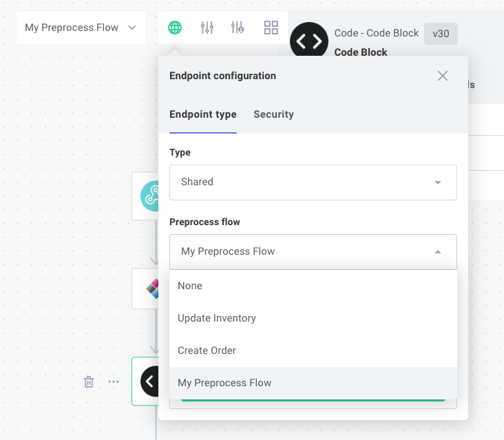Screen dimensions: 504x440
Task: Switch to the Endpoint type tab
Action: tap(203, 114)
